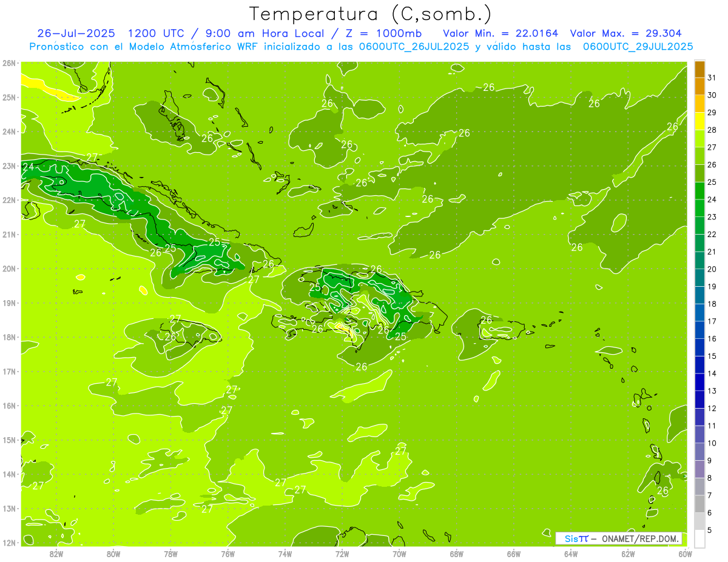Click the 25N latitude axis label
Viewport: 728px width, 562px height.
[x=9, y=97]
